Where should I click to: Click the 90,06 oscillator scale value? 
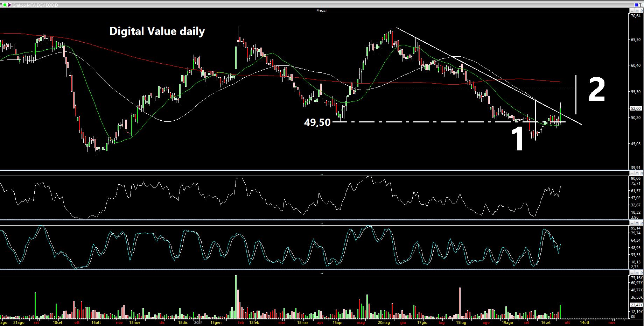(636, 178)
